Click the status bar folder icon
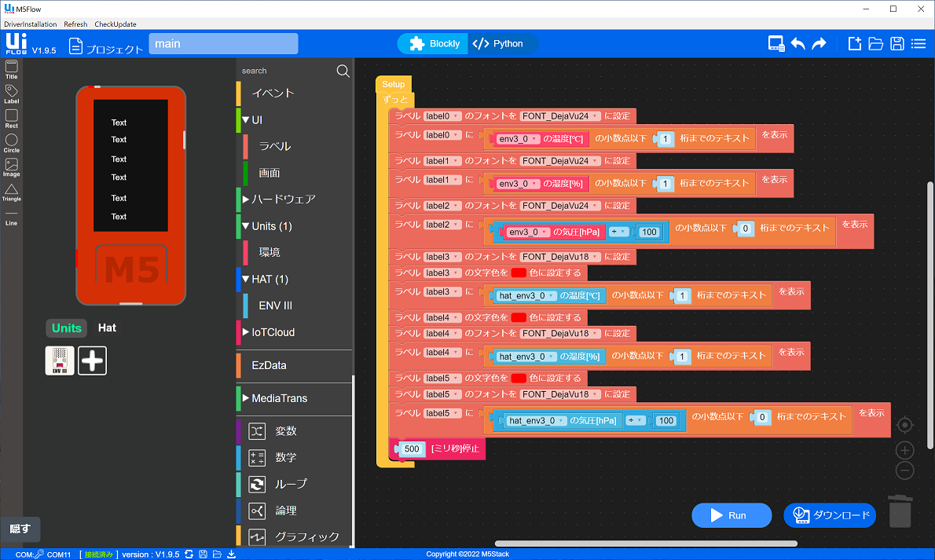 [x=217, y=554]
